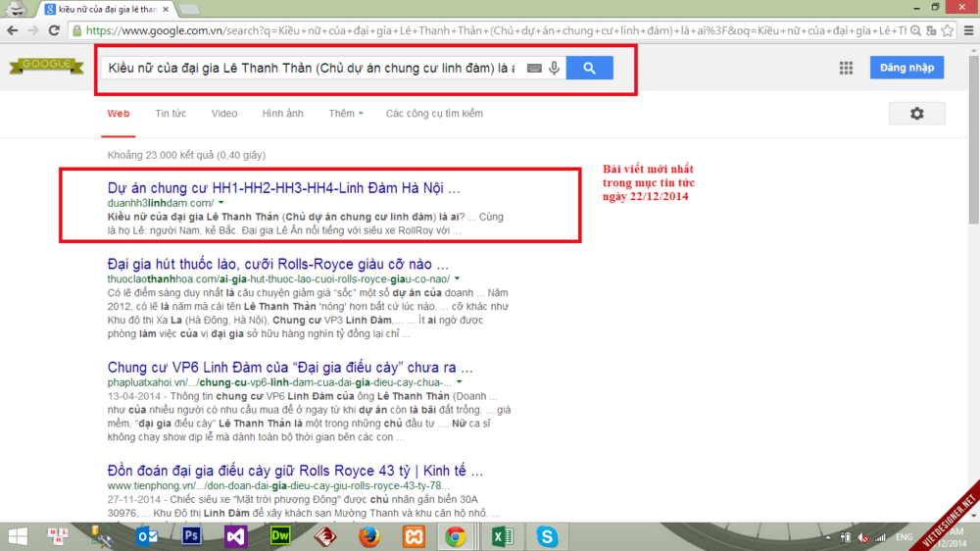Viewport: 980px width, 551px height.
Task: Open result Đại gia hút thuốc lào
Action: point(278,264)
